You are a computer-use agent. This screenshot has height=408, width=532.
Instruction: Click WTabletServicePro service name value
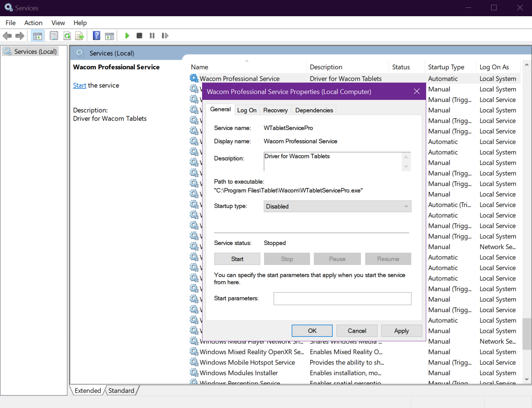[x=288, y=128]
